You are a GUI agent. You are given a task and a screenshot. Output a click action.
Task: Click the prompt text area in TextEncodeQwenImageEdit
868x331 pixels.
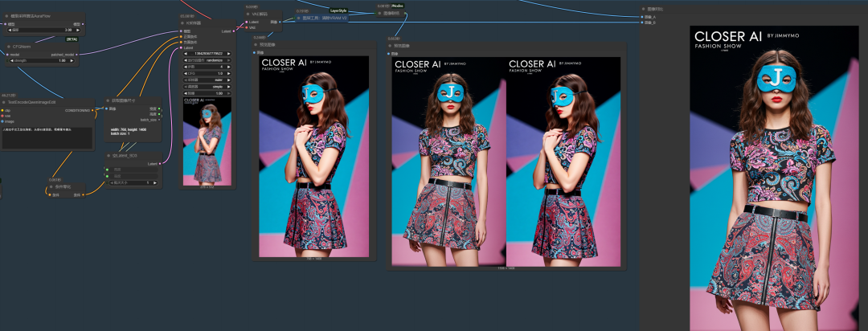pyautogui.click(x=47, y=138)
